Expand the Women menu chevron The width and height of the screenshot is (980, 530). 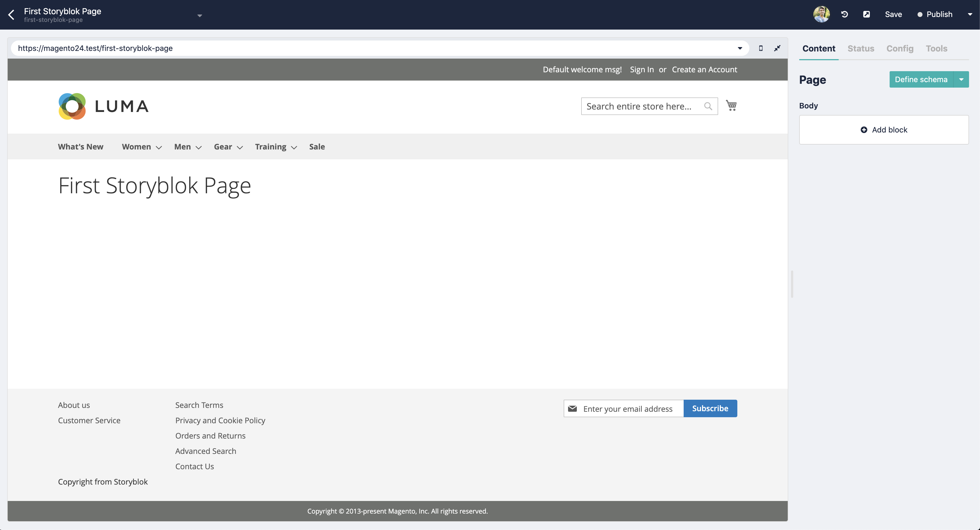point(159,148)
